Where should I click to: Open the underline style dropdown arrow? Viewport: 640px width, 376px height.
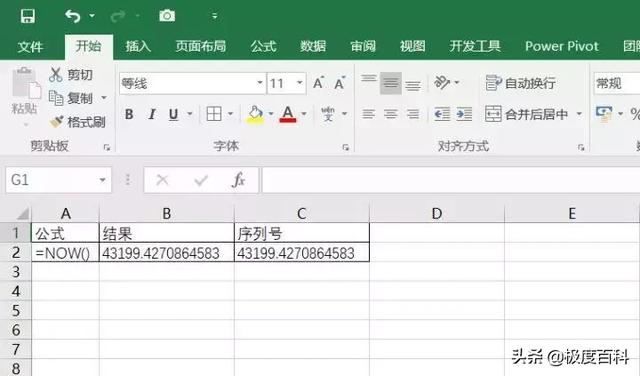coord(190,114)
